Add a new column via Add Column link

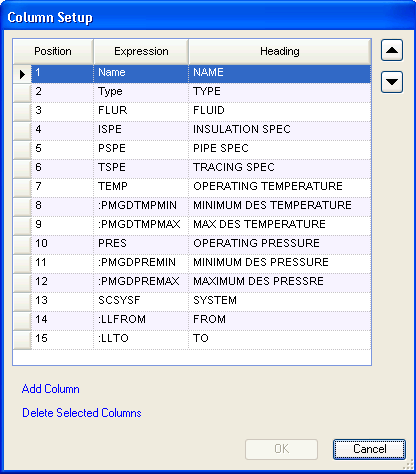(x=51, y=389)
